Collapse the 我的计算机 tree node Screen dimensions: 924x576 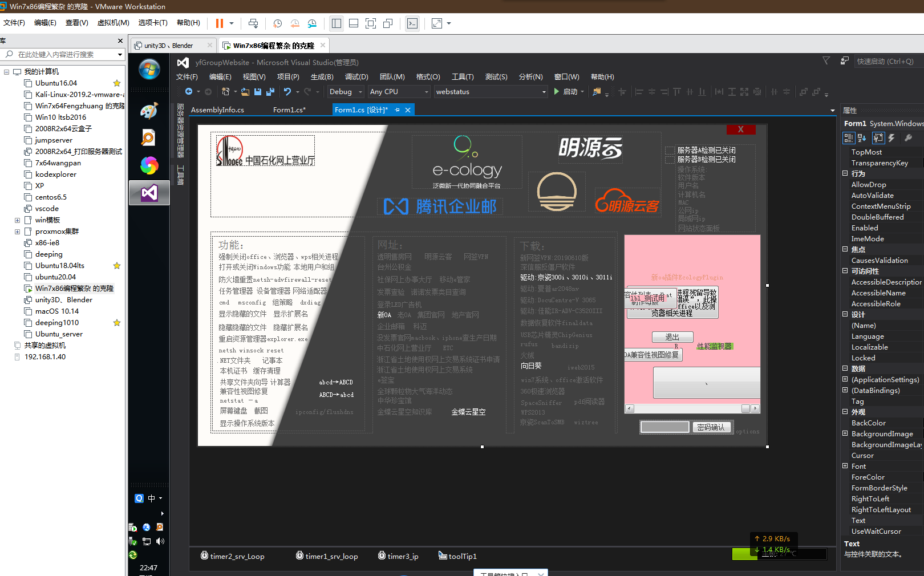click(x=6, y=72)
